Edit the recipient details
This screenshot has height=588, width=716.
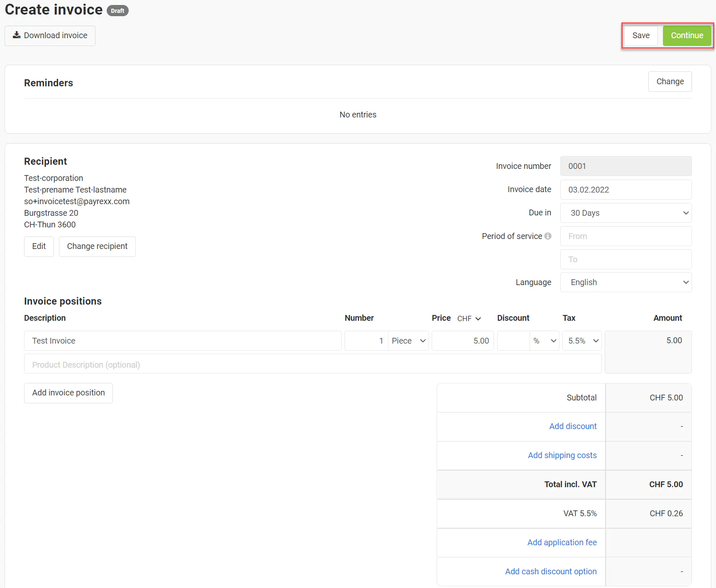click(x=39, y=246)
